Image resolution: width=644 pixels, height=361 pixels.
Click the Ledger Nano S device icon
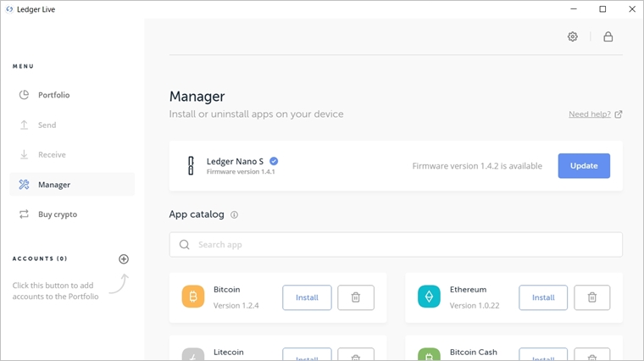[x=191, y=165]
